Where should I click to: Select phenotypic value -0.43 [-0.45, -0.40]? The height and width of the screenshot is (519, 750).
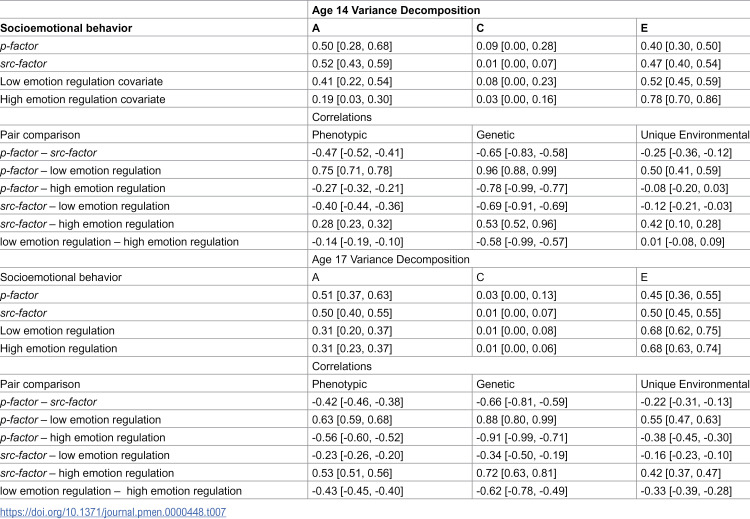(357, 491)
